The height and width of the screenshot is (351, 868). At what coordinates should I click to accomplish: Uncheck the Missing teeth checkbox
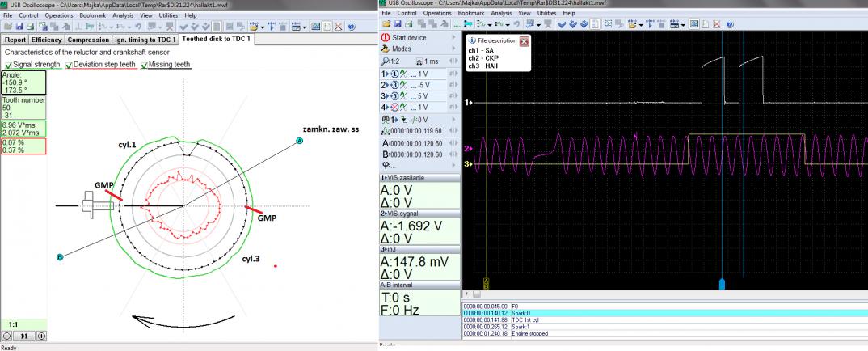tap(145, 66)
